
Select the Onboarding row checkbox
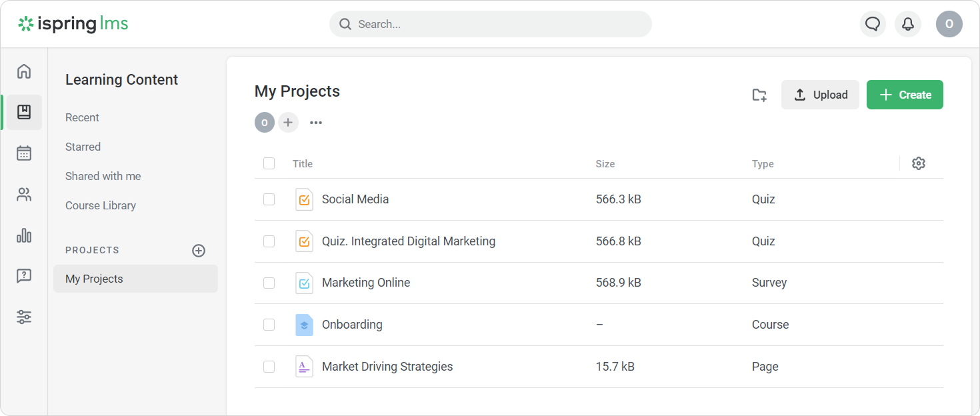pos(269,325)
